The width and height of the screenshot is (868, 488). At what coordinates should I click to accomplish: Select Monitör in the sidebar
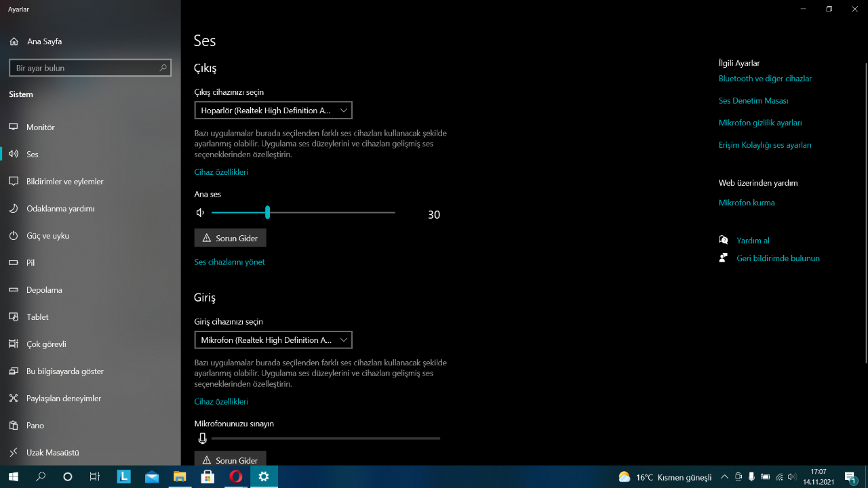(41, 127)
